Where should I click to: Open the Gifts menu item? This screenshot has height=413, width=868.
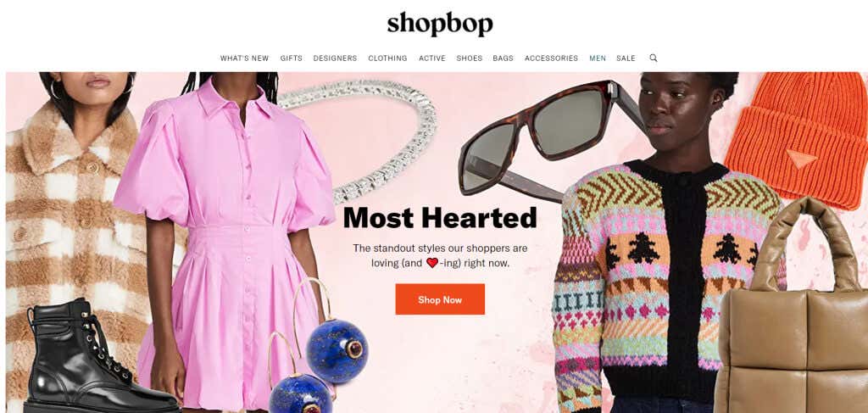[292, 59]
